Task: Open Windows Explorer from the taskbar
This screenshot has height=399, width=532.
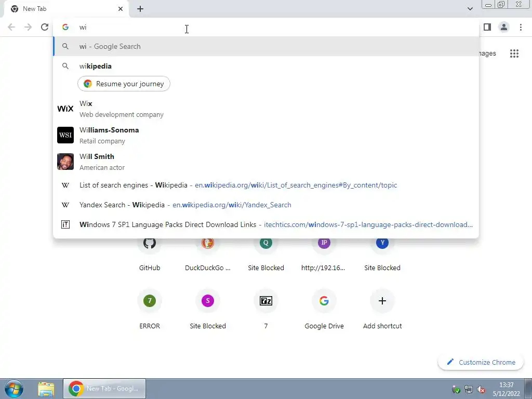Action: (46, 389)
